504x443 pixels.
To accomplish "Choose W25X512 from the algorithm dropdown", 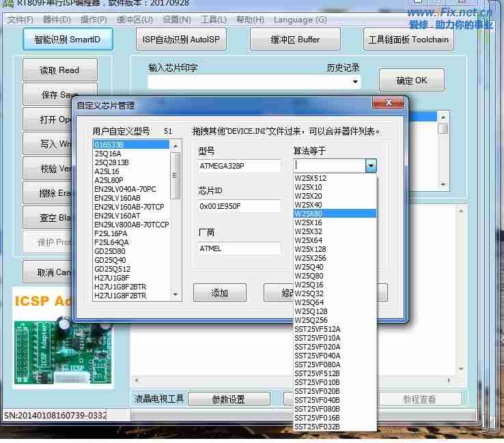I will click(x=335, y=178).
